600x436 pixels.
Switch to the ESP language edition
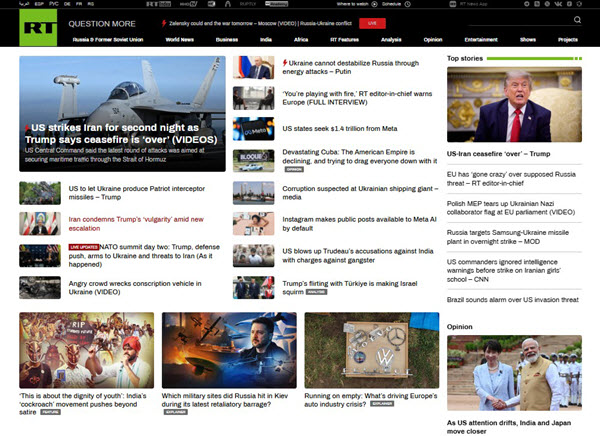click(x=39, y=4)
